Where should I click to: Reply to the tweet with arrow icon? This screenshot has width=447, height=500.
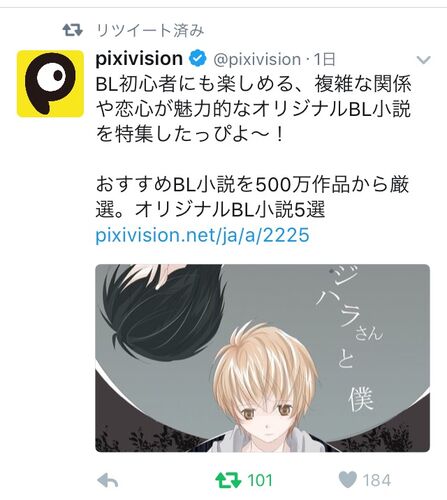click(x=107, y=480)
